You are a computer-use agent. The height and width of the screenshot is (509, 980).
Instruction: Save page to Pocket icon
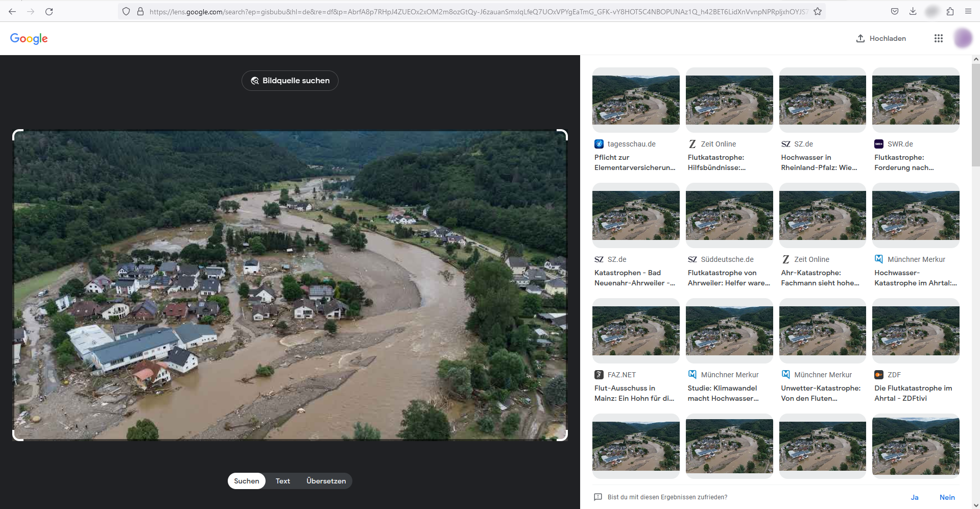click(x=895, y=11)
